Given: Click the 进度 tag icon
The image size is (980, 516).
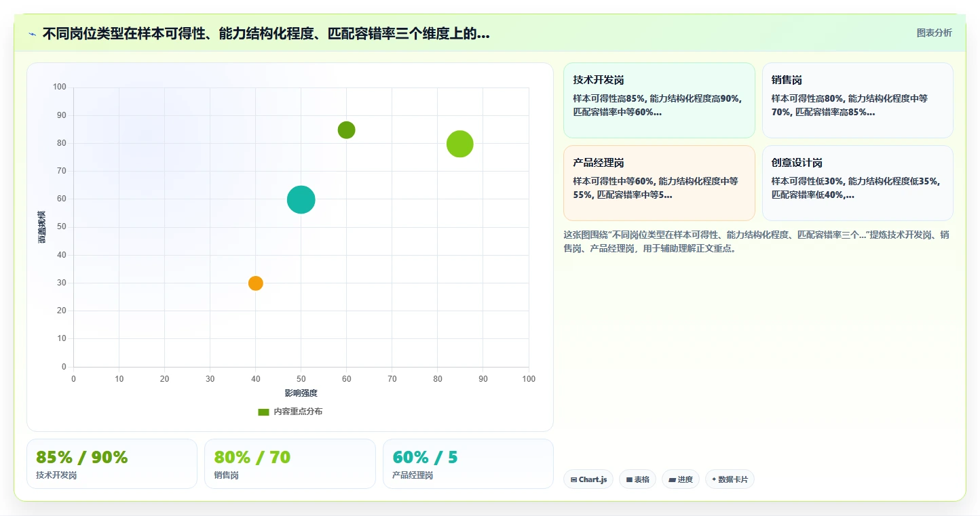Looking at the screenshot, I should [672, 479].
